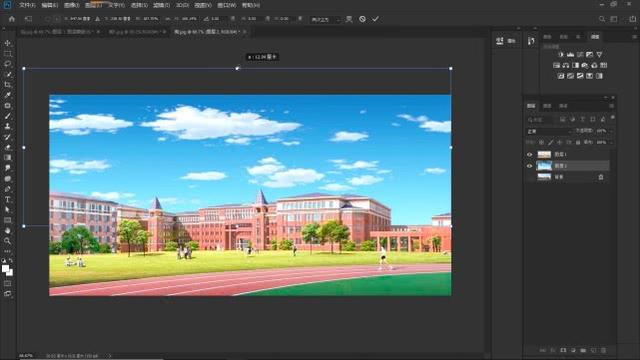Cancel the transform with the circle-slash icon
The width and height of the screenshot is (640, 360).
click(x=362, y=19)
